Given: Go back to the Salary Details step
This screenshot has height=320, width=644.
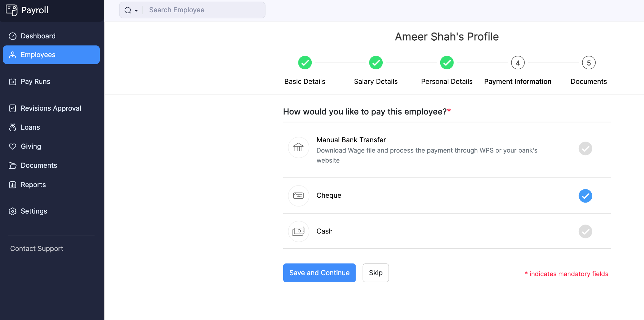Looking at the screenshot, I should tap(376, 63).
